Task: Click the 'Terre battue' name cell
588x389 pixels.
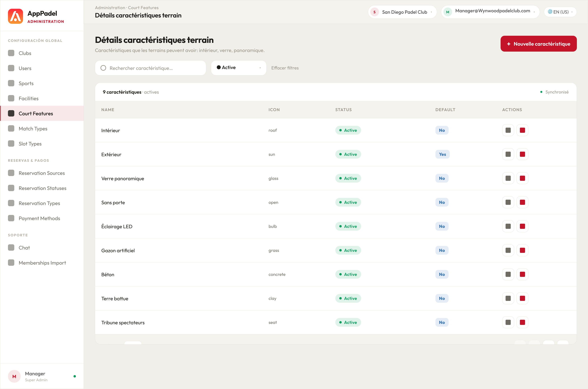Action: pyautogui.click(x=115, y=299)
